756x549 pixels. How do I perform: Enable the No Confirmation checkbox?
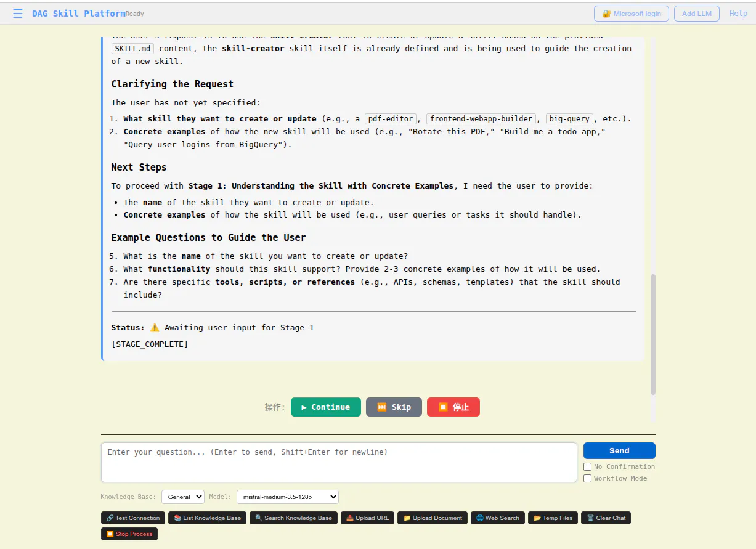(x=587, y=466)
